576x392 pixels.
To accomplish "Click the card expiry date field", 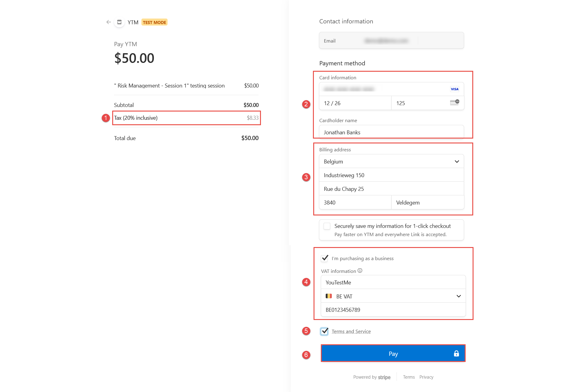I will (x=355, y=103).
